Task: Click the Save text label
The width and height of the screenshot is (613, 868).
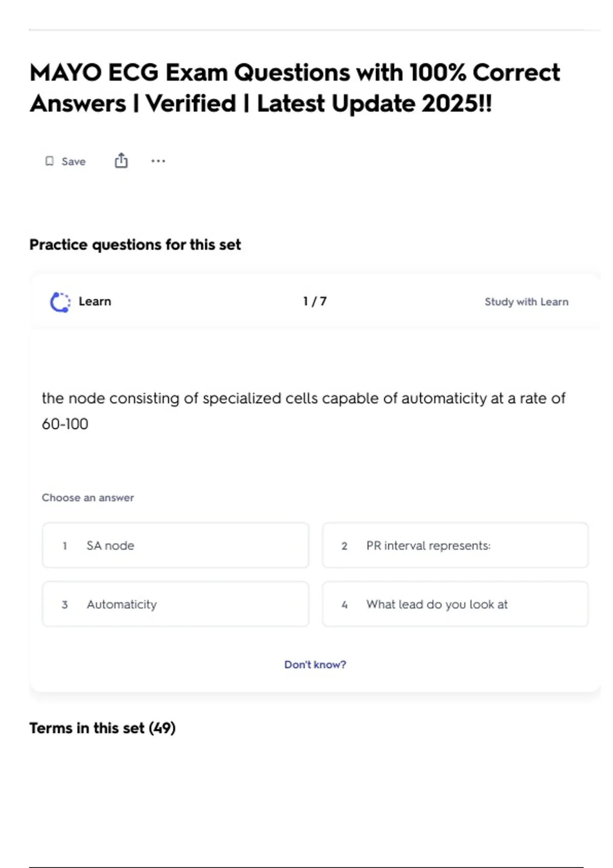Action: pos(74,161)
